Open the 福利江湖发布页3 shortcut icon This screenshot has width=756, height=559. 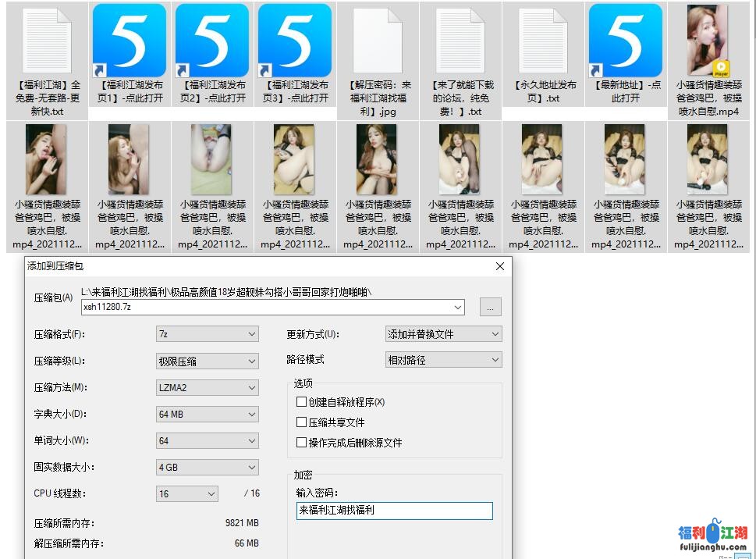coord(295,41)
